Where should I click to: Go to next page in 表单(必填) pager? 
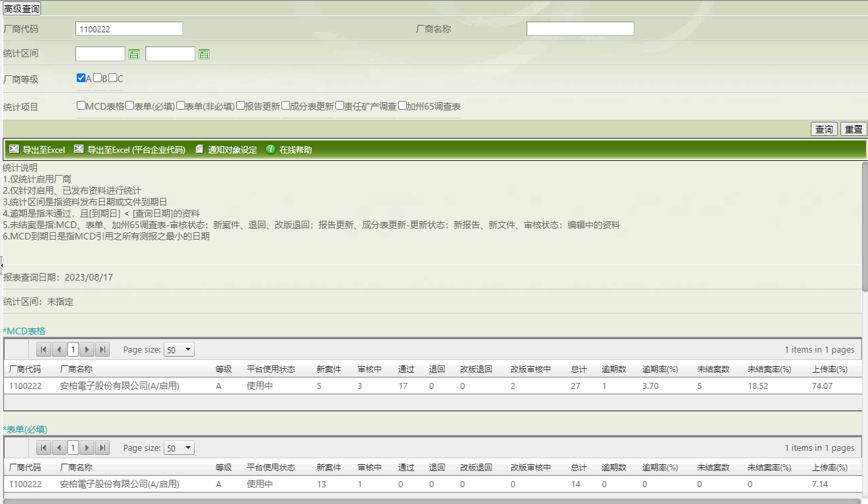(x=87, y=447)
